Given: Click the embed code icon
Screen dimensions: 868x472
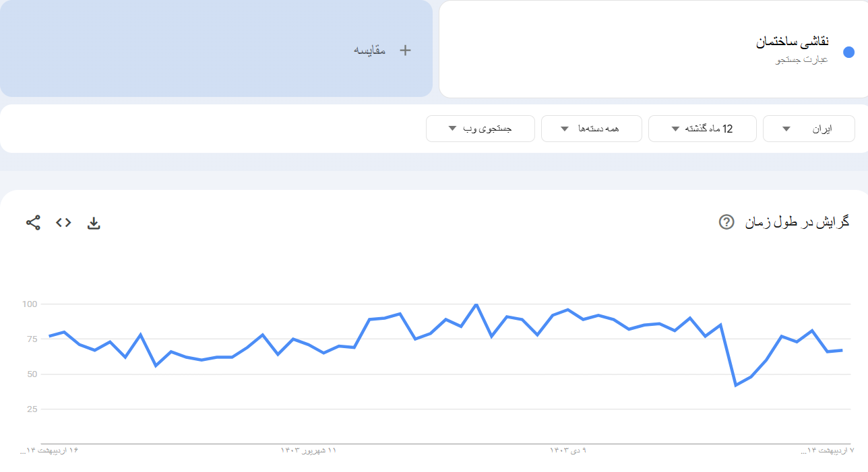Looking at the screenshot, I should 63,222.
